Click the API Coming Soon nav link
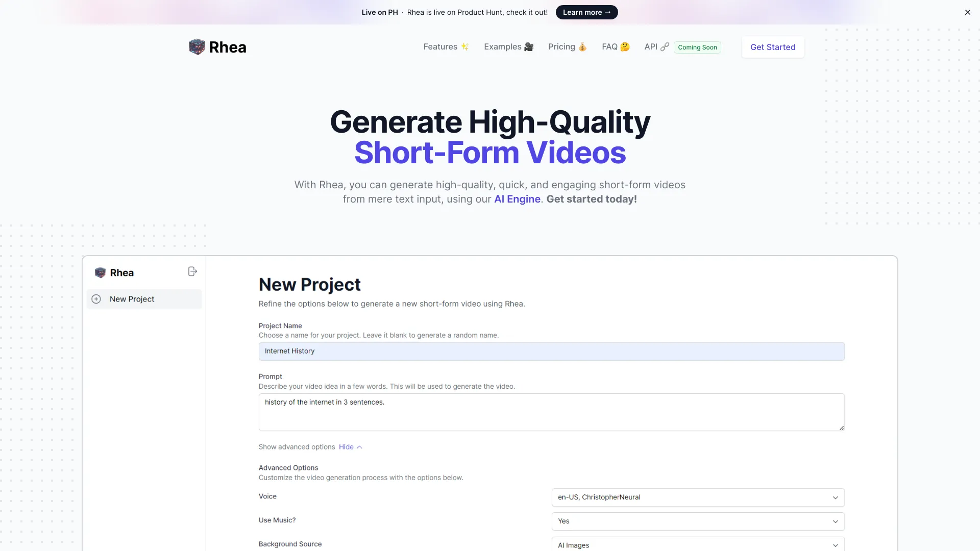The width and height of the screenshot is (980, 551). coord(656,47)
